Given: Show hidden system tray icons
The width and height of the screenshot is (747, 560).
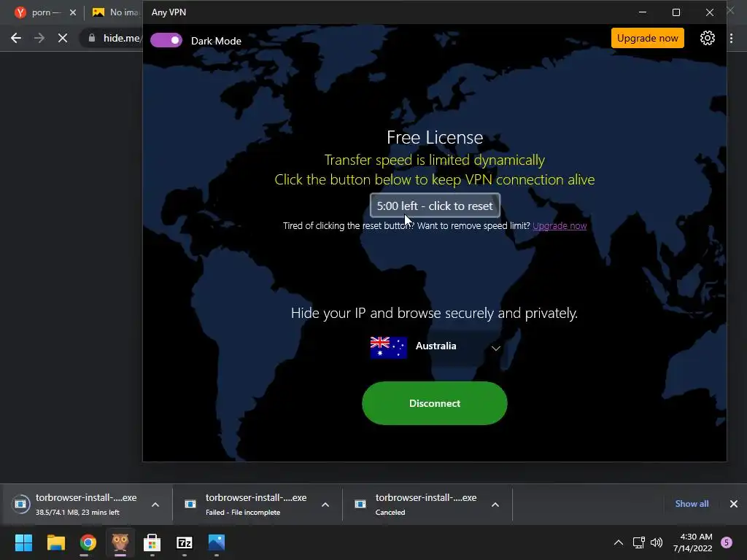Looking at the screenshot, I should [x=619, y=542].
